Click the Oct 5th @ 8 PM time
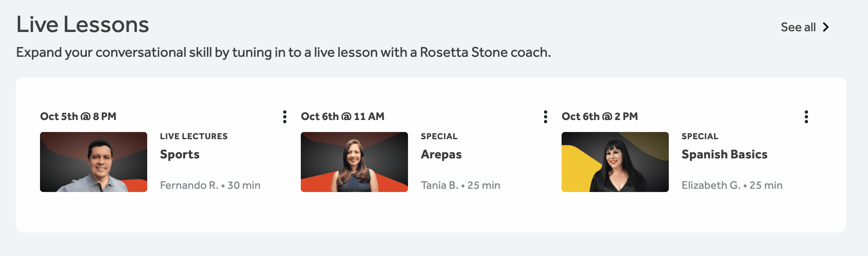 click(78, 116)
